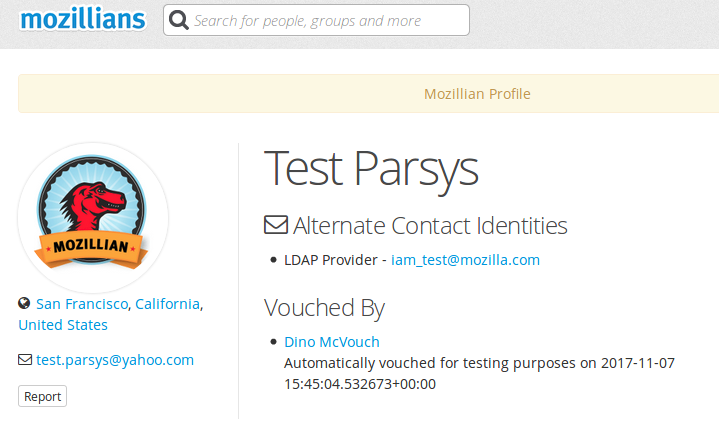Click the Vouched By heading
This screenshot has height=440, width=719.
(x=324, y=308)
